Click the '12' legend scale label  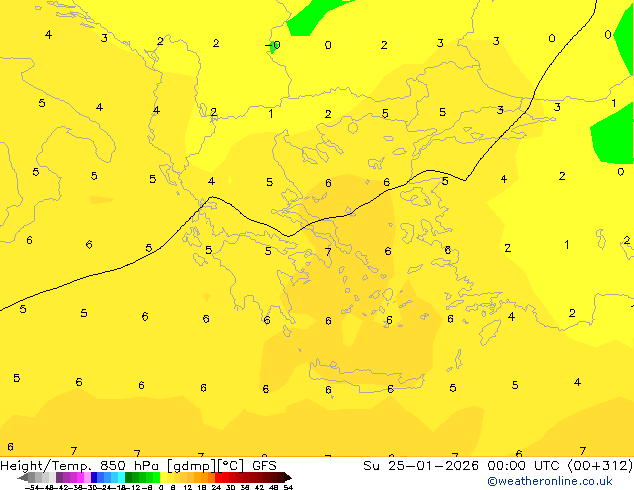[187, 487]
